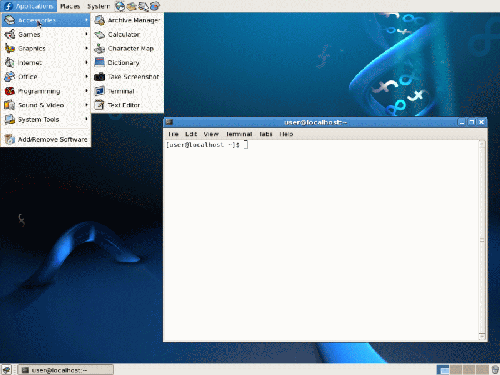Screen dimensions: 500x375
Task: Open the Trash icon in the bottom panel
Action: [495, 370]
